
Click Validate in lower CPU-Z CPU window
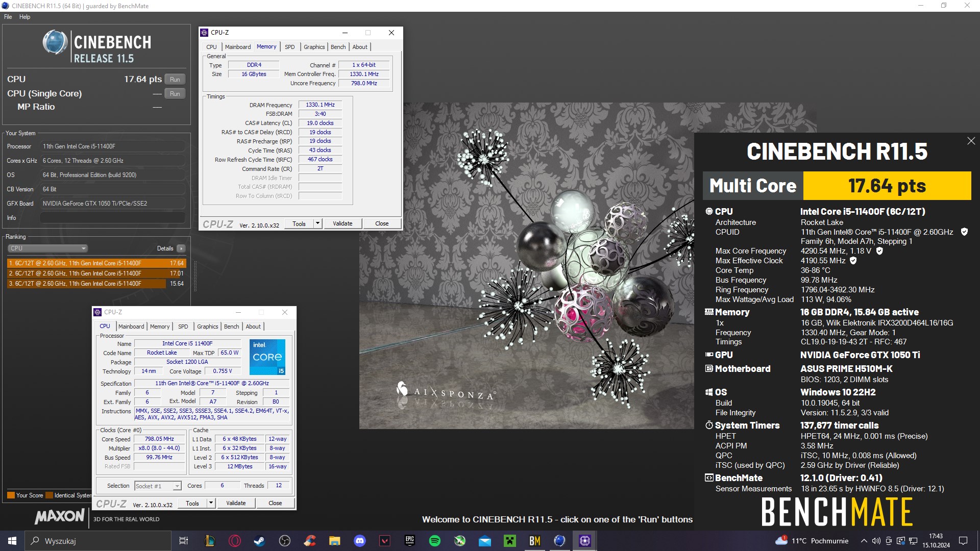(236, 503)
